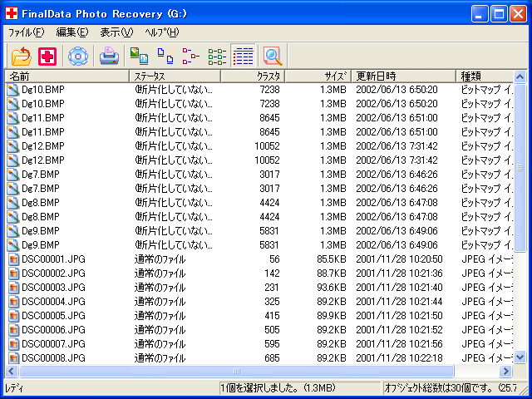
Task: Click status bar text 1個を選択しました。
Action: click(x=261, y=388)
